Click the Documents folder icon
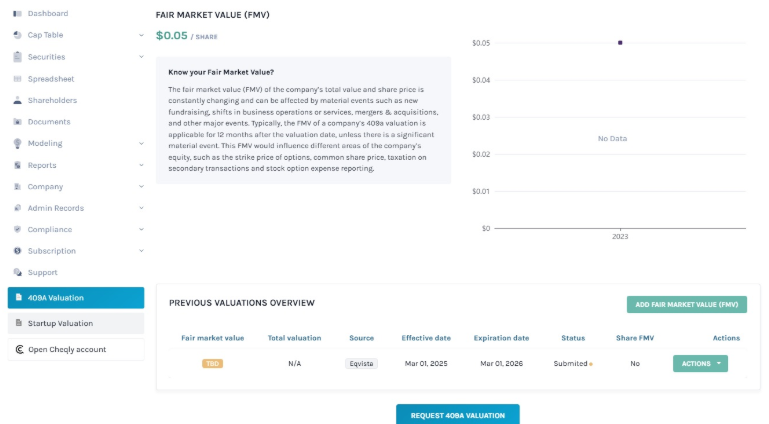 pos(18,122)
